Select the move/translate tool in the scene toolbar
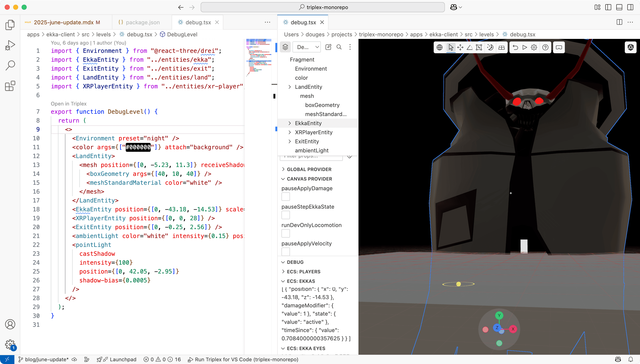The height and width of the screenshot is (364, 640). point(460,47)
